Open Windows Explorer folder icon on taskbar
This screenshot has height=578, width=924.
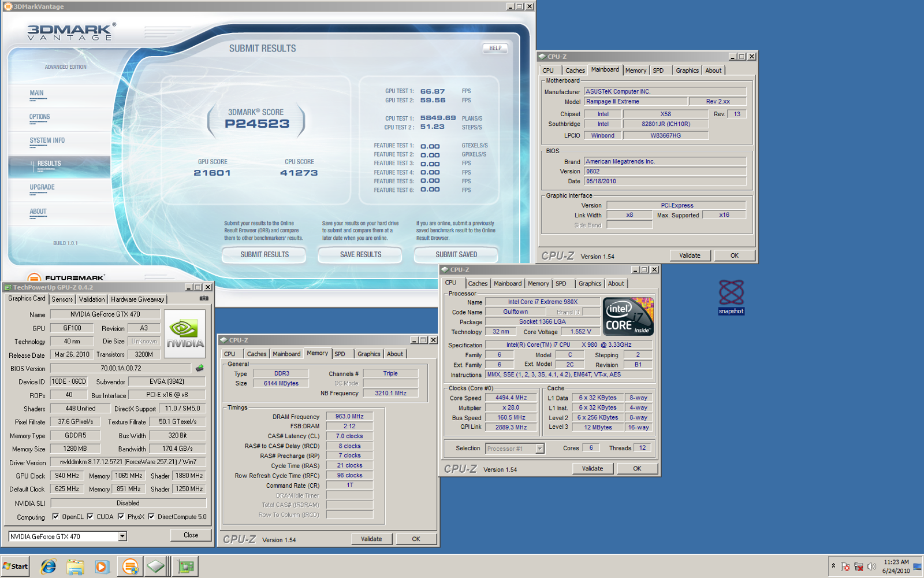click(x=75, y=566)
